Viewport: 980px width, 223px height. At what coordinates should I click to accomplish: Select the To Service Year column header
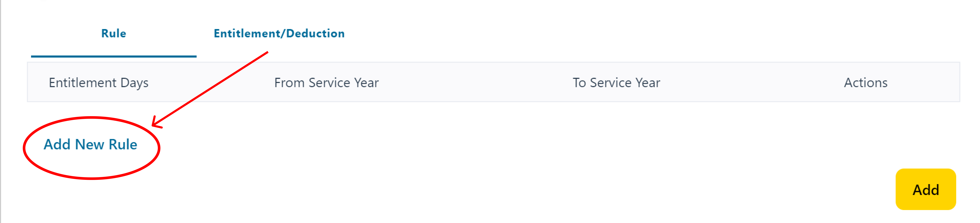(x=616, y=83)
